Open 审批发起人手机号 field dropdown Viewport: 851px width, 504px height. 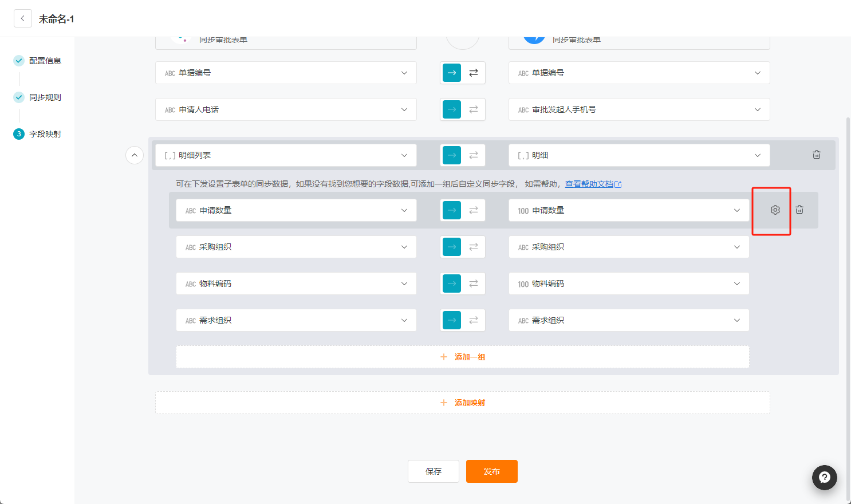click(x=639, y=109)
